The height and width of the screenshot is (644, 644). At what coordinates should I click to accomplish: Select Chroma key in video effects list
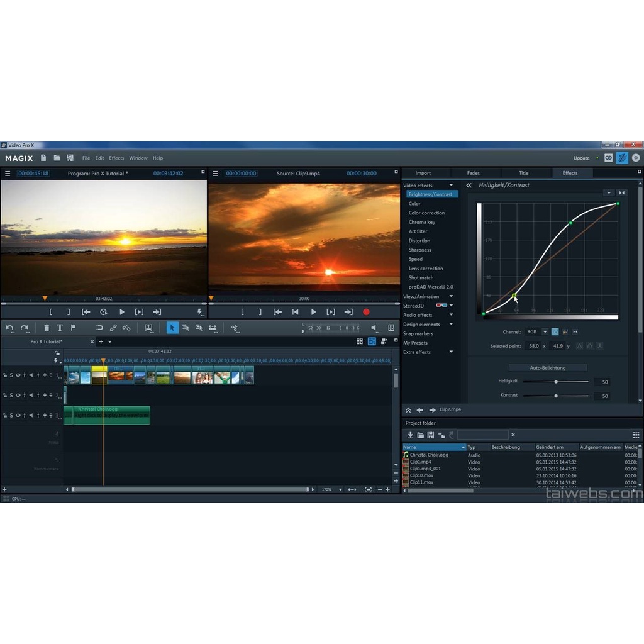coord(422,222)
